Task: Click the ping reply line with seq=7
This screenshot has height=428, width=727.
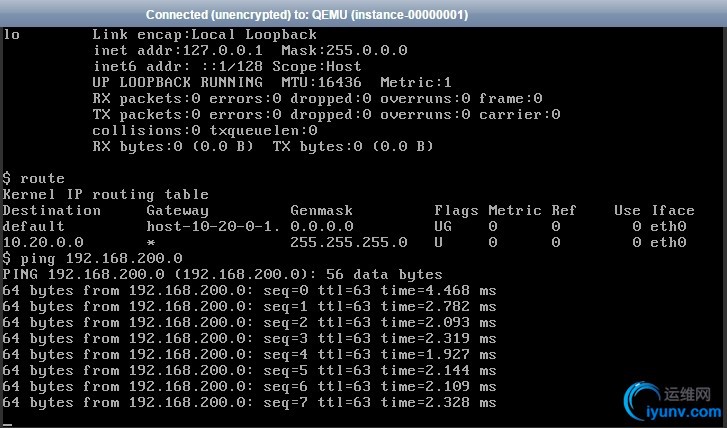Action: [249, 402]
